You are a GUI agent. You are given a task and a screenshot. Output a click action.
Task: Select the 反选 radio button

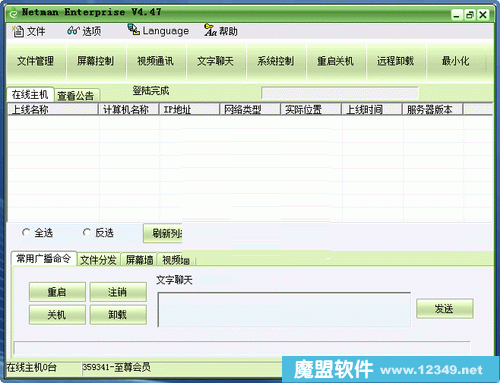pos(87,232)
